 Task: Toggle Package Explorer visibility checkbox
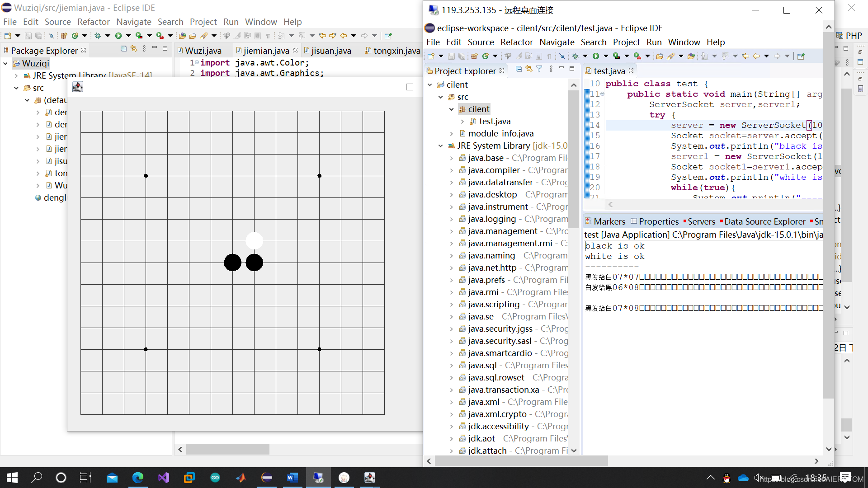pyautogui.click(x=84, y=50)
